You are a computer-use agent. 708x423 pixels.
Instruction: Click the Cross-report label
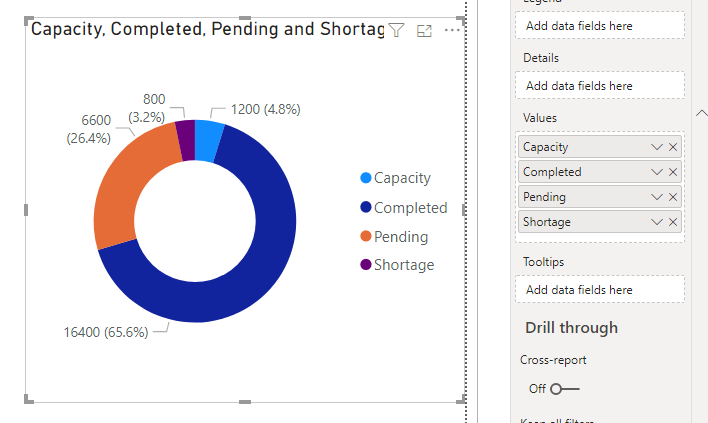coord(553,360)
